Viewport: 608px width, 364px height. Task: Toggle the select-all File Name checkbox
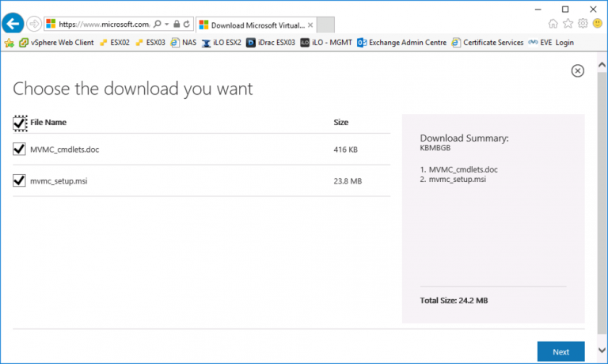pyautogui.click(x=20, y=123)
